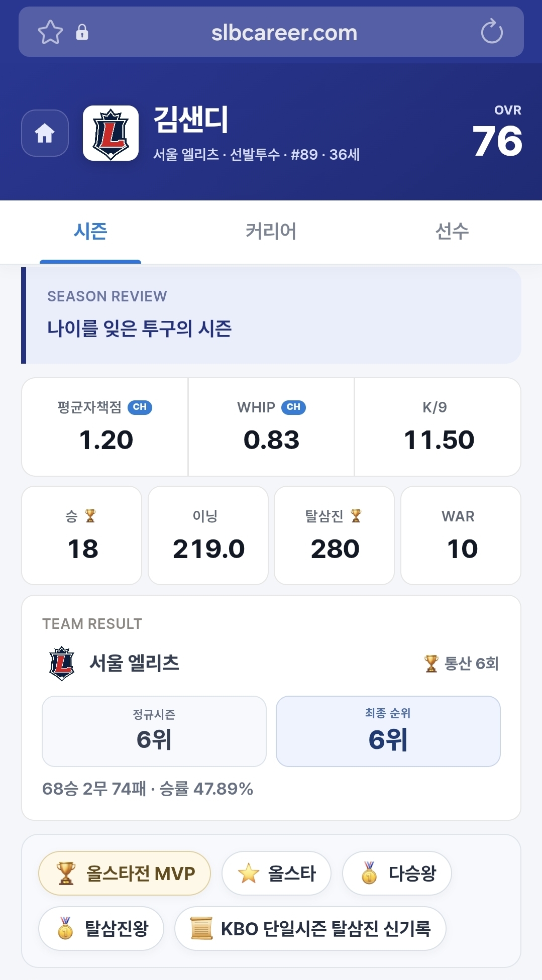Click the CH badge next to 평균자책점
Image resolution: width=542 pixels, height=980 pixels.
click(140, 407)
